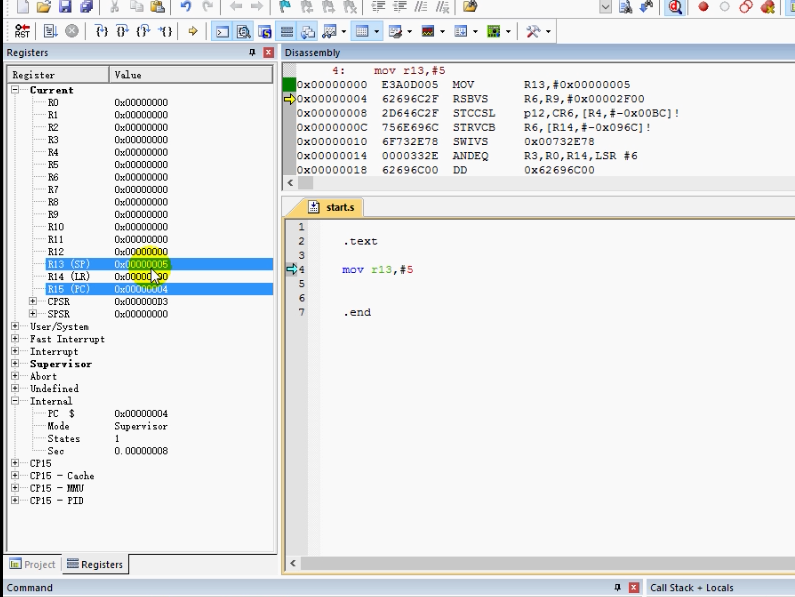795x597 pixels.
Task: Toggle the Command Window toolbar button
Action: [x=223, y=31]
